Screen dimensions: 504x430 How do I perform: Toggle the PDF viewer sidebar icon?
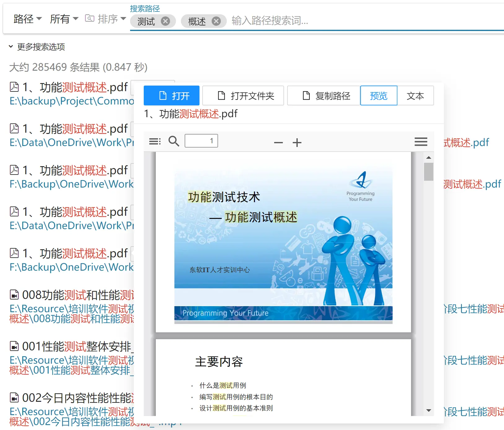click(155, 142)
